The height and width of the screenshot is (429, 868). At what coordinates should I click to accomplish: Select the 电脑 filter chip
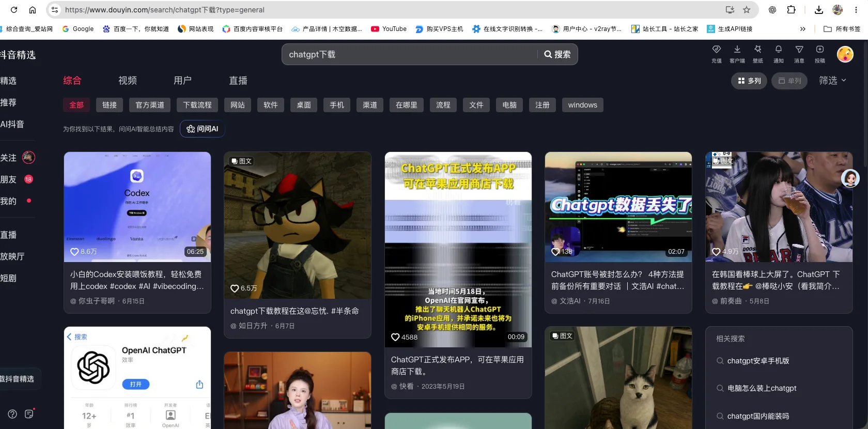point(509,105)
